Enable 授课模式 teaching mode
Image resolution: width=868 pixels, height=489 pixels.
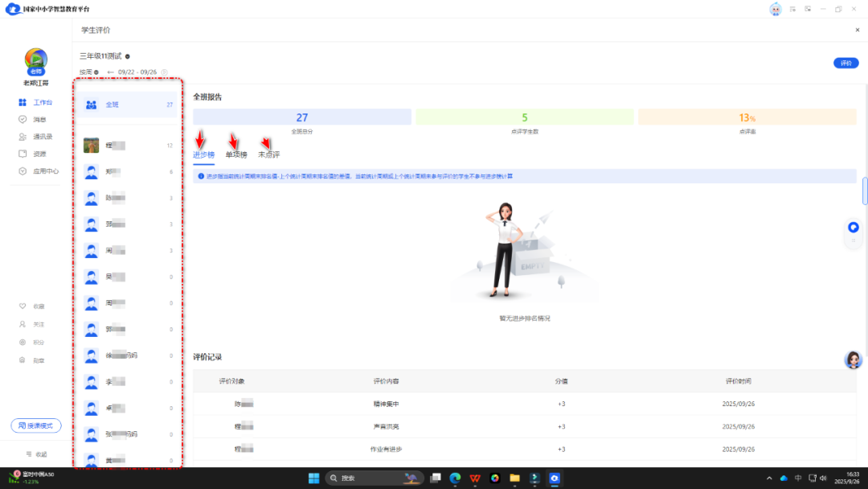point(35,425)
